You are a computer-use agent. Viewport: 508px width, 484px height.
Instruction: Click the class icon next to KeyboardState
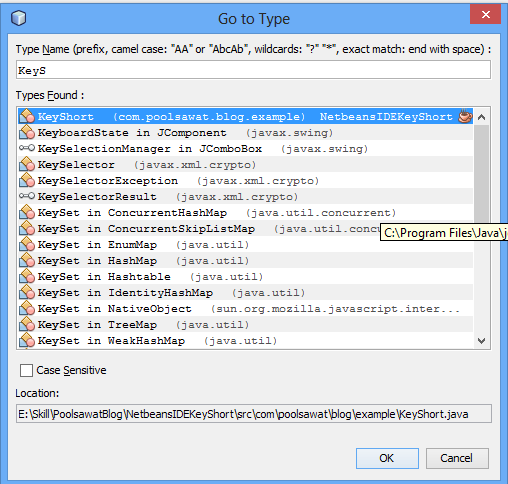[x=27, y=132]
